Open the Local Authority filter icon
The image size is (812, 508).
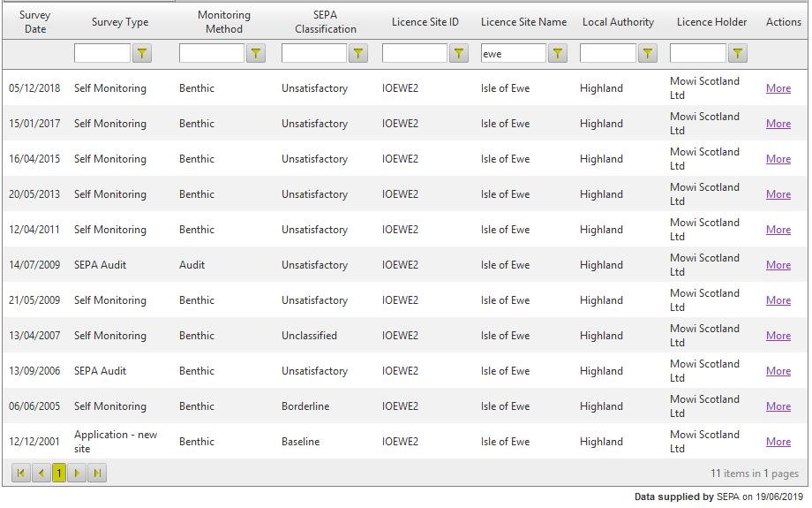(x=647, y=54)
